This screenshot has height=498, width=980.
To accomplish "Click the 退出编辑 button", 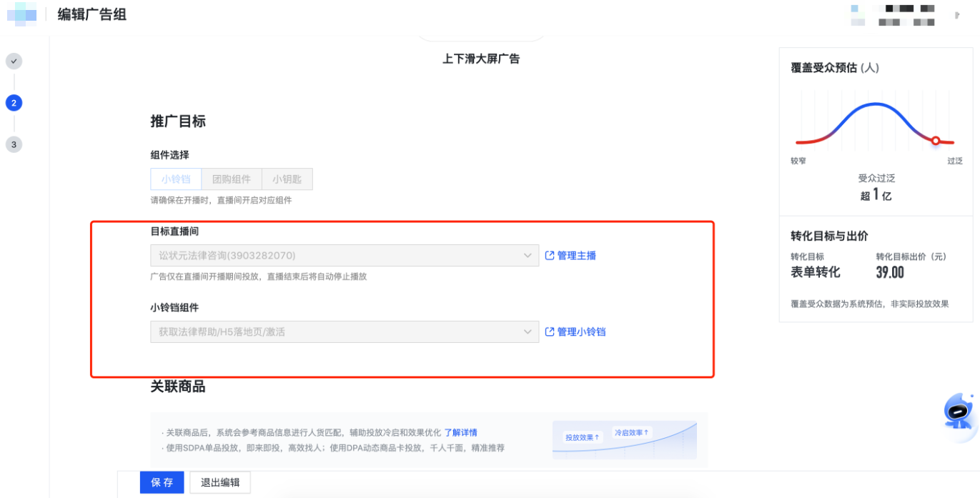I will [x=219, y=482].
